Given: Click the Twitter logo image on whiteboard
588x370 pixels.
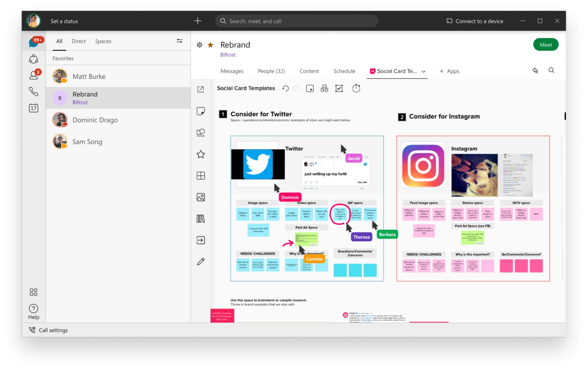Looking at the screenshot, I should [258, 164].
